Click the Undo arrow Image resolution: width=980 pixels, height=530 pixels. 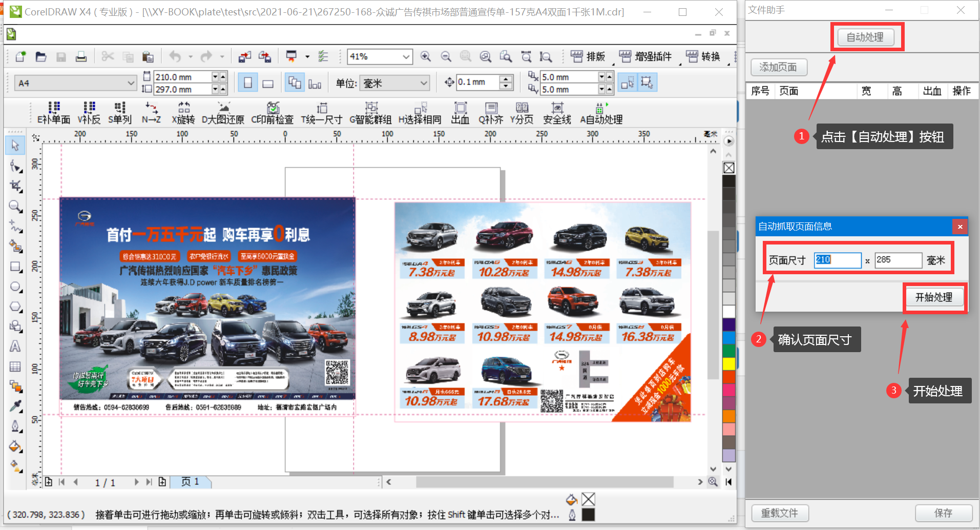coord(175,56)
